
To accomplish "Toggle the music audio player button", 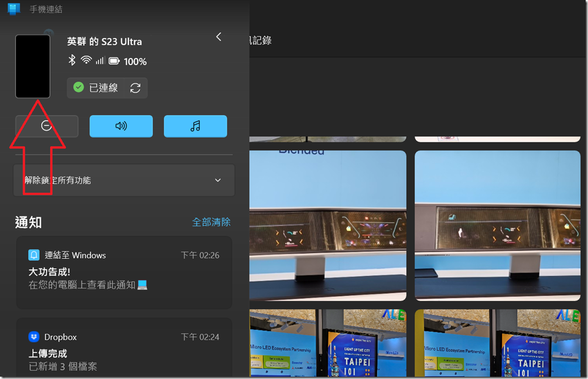I will pos(196,126).
